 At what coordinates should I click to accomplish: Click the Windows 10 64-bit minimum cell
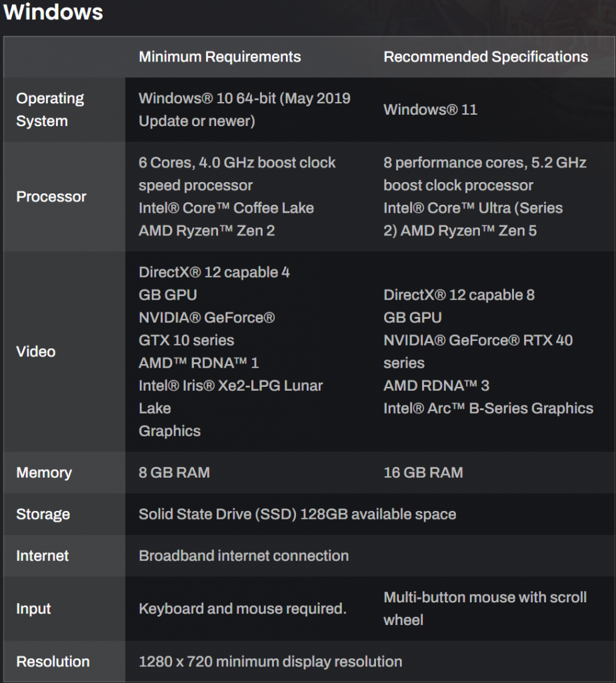(244, 109)
